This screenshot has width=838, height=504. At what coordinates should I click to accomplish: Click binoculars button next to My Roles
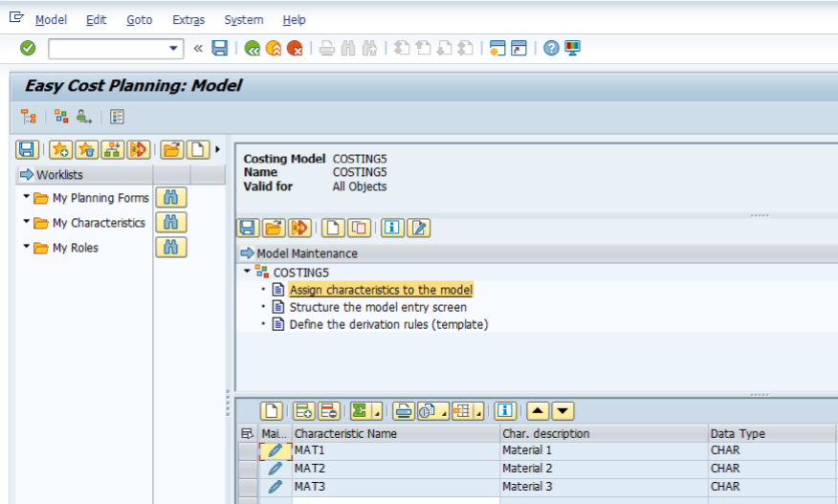click(171, 247)
